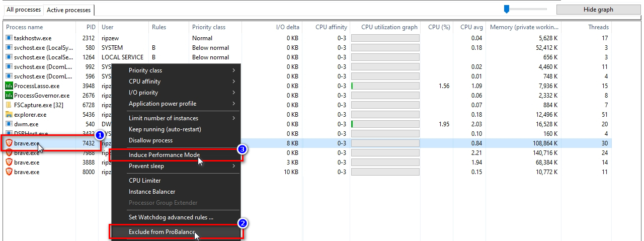
Task: Click the taskhostw.exe CPU utilization graph
Action: pyautogui.click(x=385, y=38)
